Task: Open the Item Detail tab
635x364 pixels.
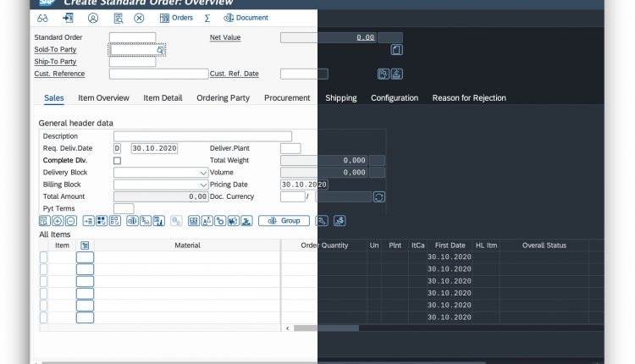Action: tap(163, 98)
